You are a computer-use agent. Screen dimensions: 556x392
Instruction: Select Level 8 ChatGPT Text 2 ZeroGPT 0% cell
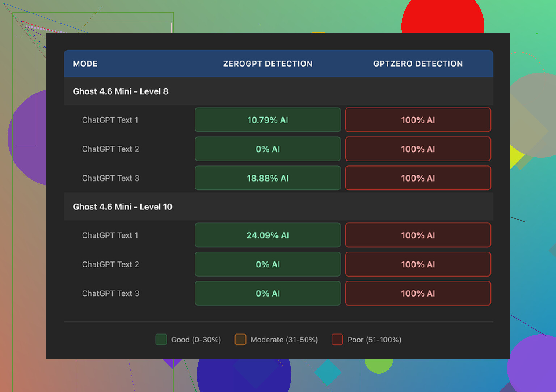268,149
